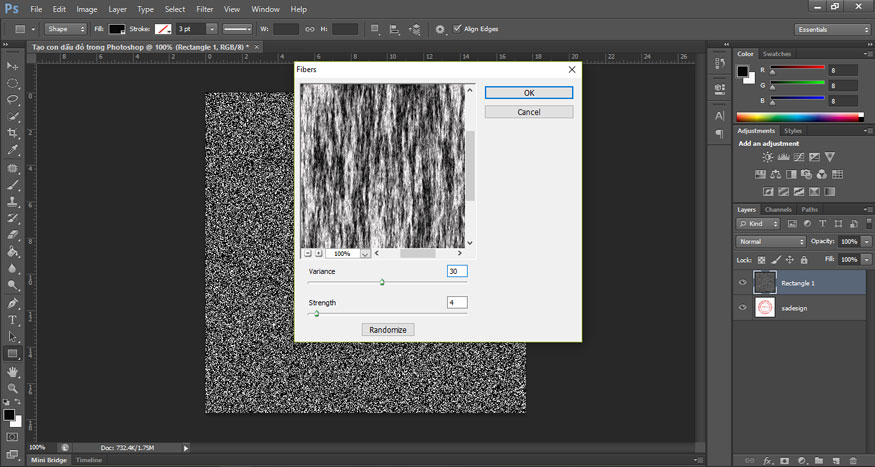Screen dimensions: 875x467
Task: Open the layer Fill dropdown arrow
Action: pyautogui.click(x=866, y=259)
